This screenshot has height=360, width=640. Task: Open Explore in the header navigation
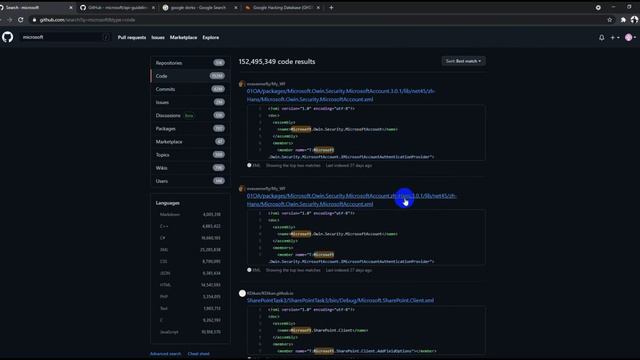211,38
